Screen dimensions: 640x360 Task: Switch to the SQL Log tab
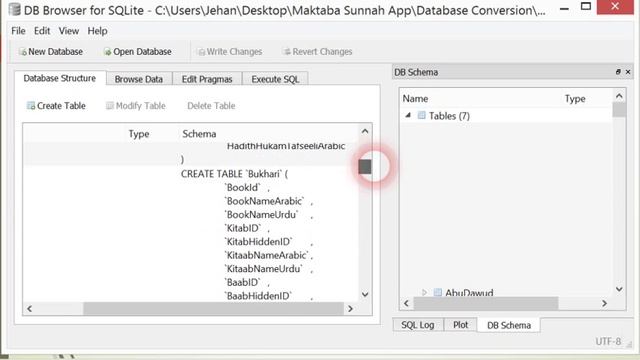pos(418,325)
